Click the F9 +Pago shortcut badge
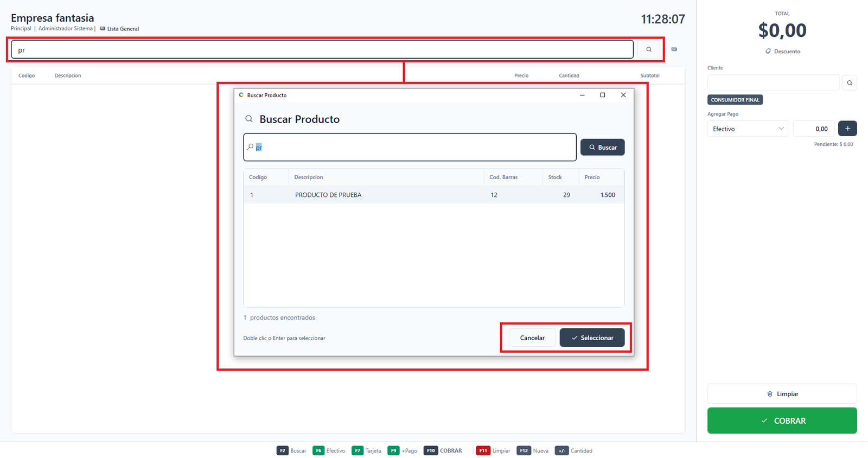868x458 pixels. coord(393,451)
